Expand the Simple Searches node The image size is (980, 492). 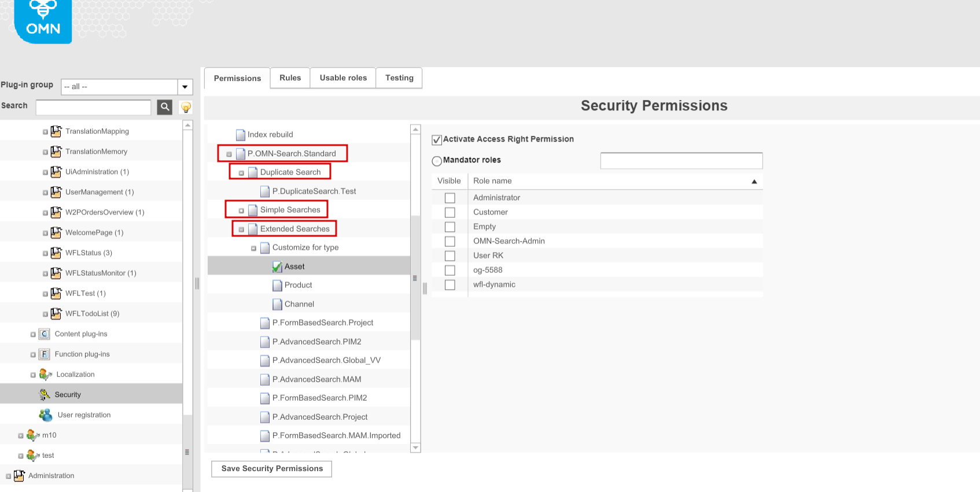(241, 210)
